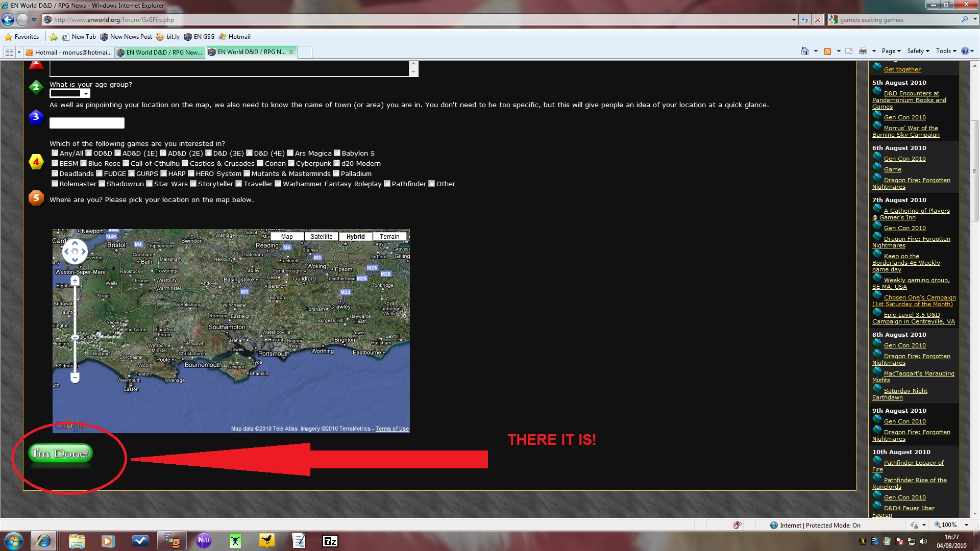Click the page vertical scrollbar thumb
The image size is (980, 551).
974,171
